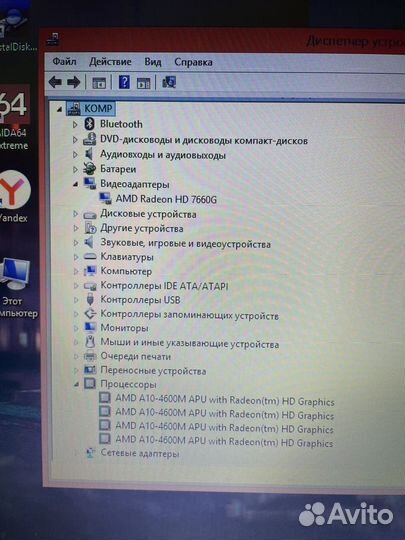
Task: Expand DVD-дисководы и дисководы компакт-дисков arrow
Action: coord(75,140)
